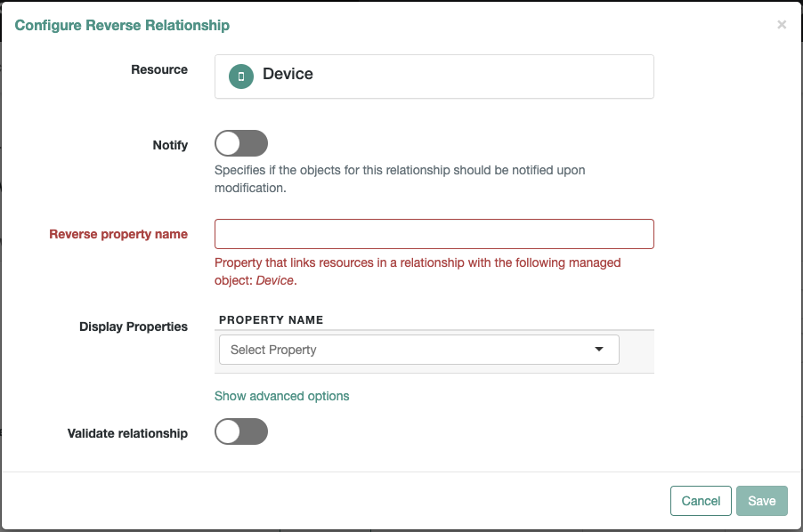Click the Reverse property name input field
803x532 pixels.
click(x=434, y=234)
